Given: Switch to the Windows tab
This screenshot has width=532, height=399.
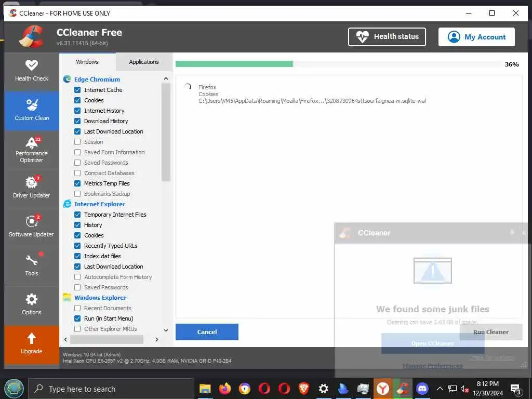Looking at the screenshot, I should pos(87,62).
